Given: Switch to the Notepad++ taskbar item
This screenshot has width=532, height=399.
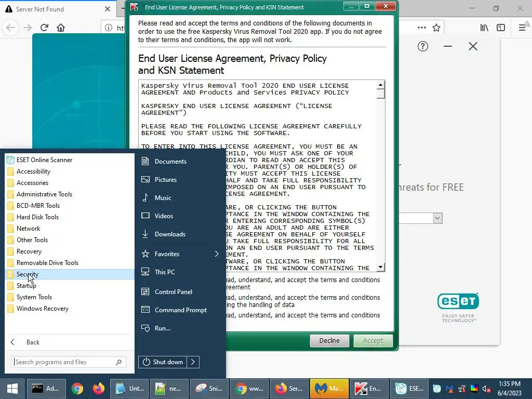Looking at the screenshot, I should click(169, 389).
